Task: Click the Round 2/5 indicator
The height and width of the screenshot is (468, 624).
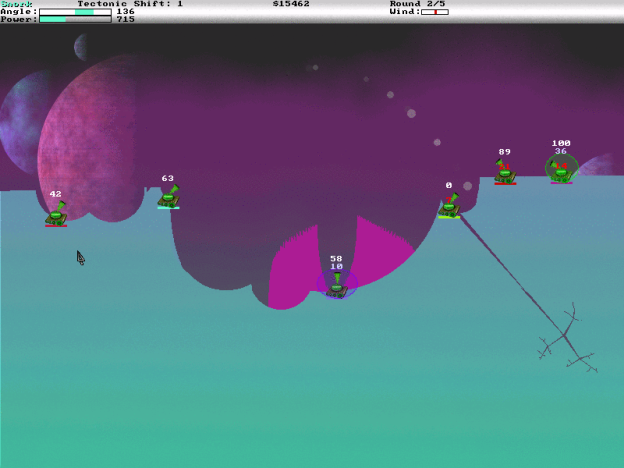Action: [x=418, y=4]
